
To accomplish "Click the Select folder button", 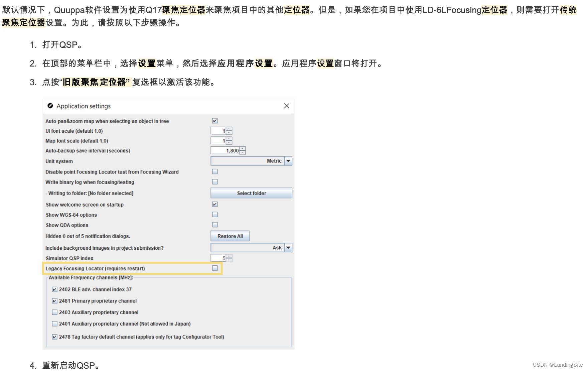I will coord(251,193).
